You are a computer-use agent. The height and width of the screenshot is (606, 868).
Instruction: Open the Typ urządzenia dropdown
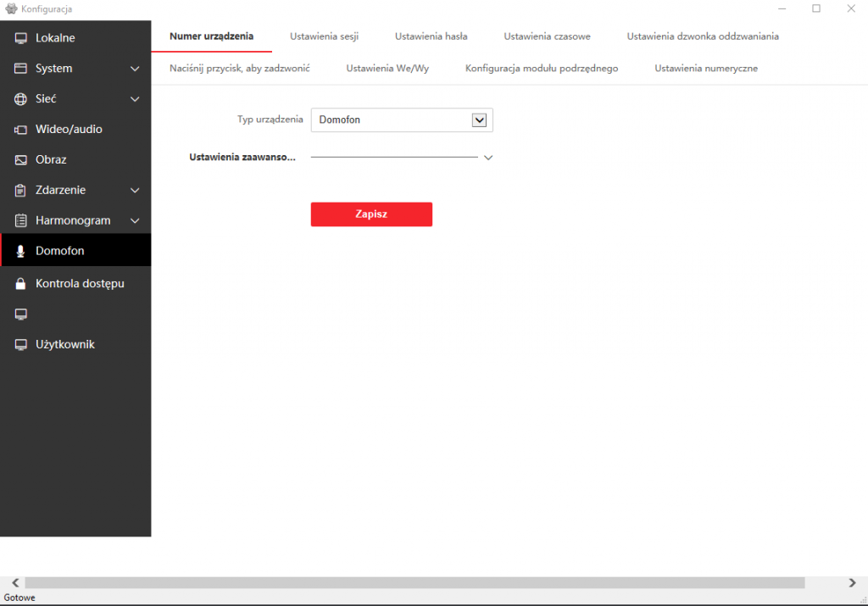pos(481,120)
